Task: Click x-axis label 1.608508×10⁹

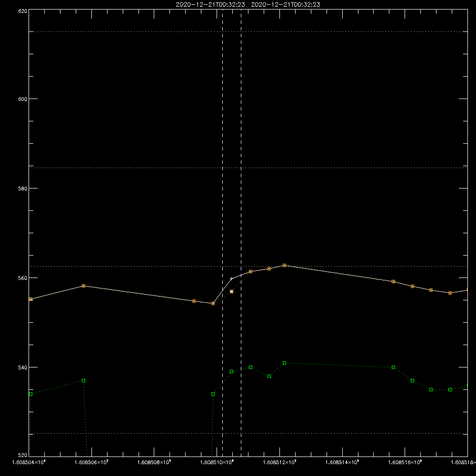Action: click(x=154, y=462)
